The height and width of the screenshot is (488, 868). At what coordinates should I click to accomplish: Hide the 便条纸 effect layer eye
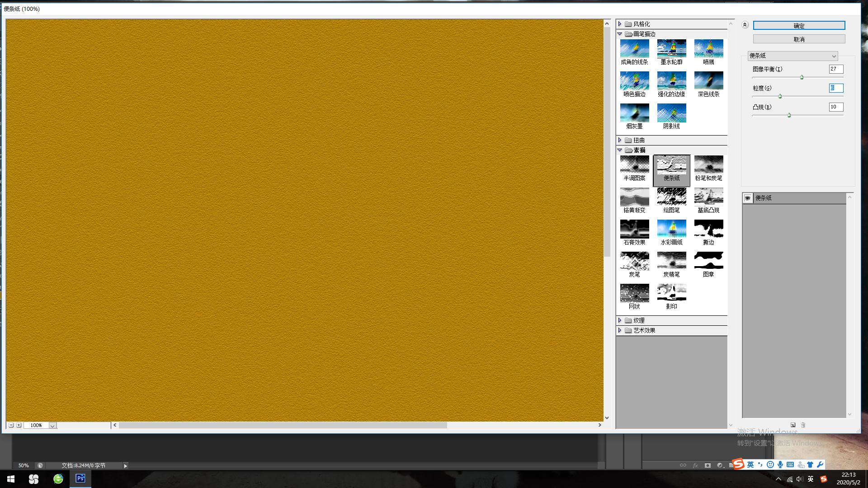tap(747, 198)
